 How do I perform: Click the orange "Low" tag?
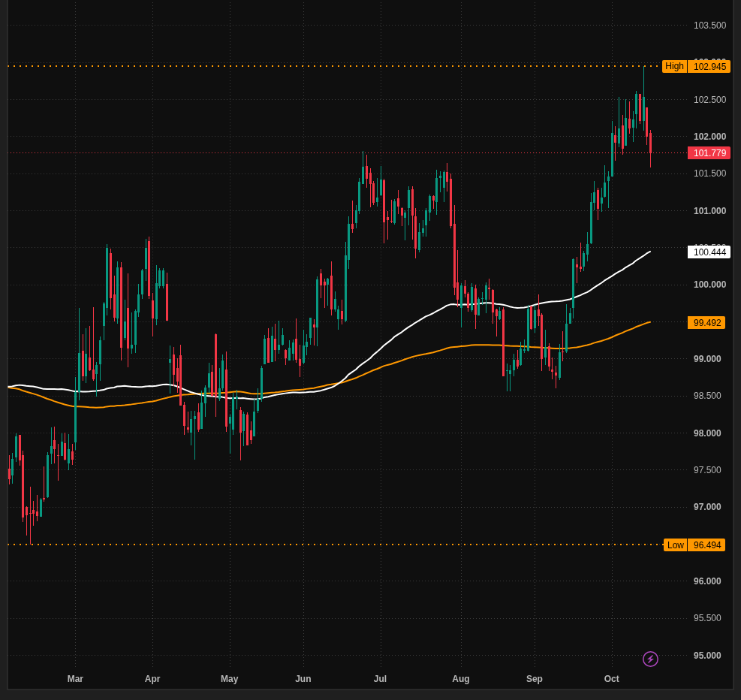pos(676,545)
